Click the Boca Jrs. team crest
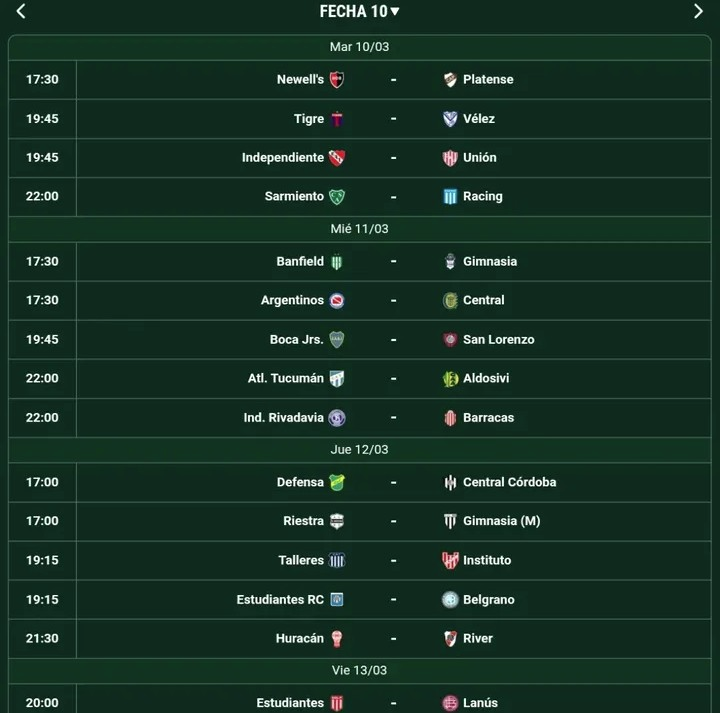This screenshot has height=713, width=720. coord(337,340)
